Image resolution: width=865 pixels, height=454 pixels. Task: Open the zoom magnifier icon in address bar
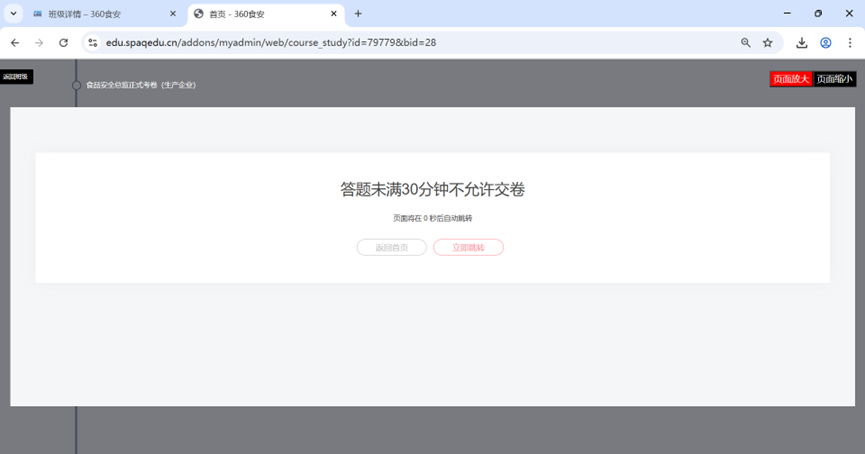tap(745, 43)
